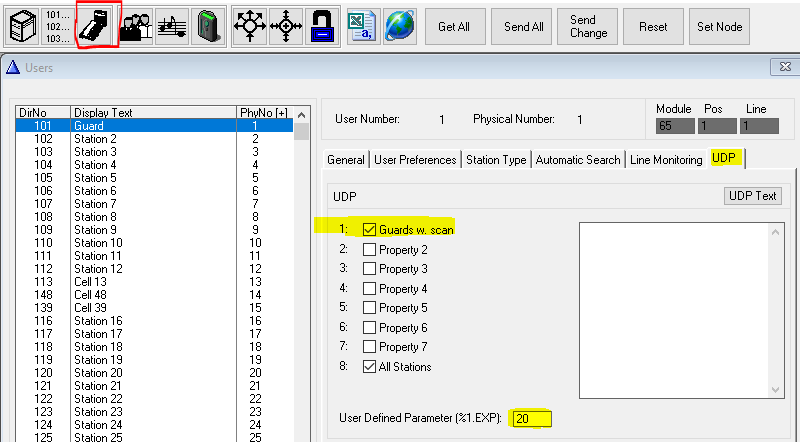Click the user list scroll up arrow

click(x=302, y=115)
